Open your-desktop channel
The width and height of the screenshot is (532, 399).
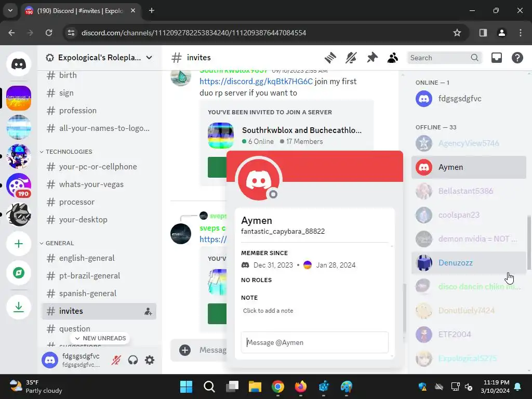point(99,220)
